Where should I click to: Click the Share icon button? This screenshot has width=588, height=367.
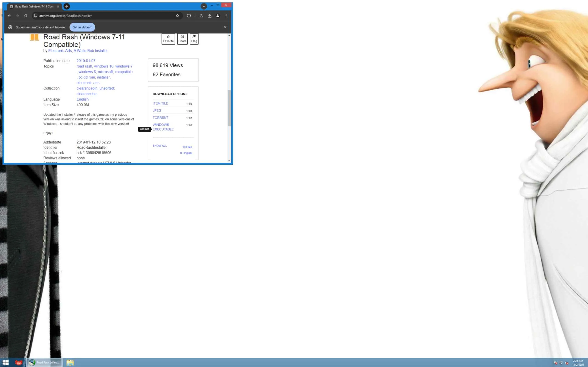pos(182,39)
